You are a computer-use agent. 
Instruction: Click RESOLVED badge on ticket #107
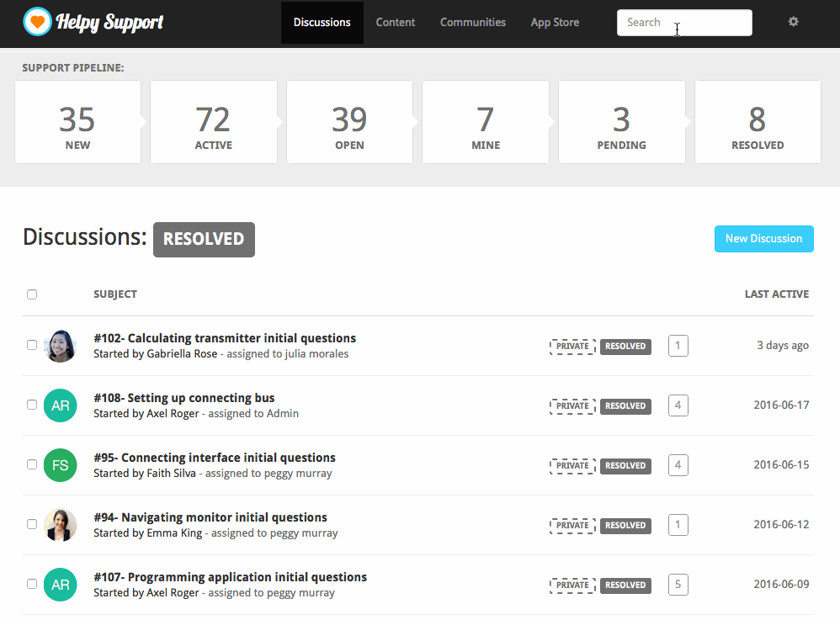(625, 586)
